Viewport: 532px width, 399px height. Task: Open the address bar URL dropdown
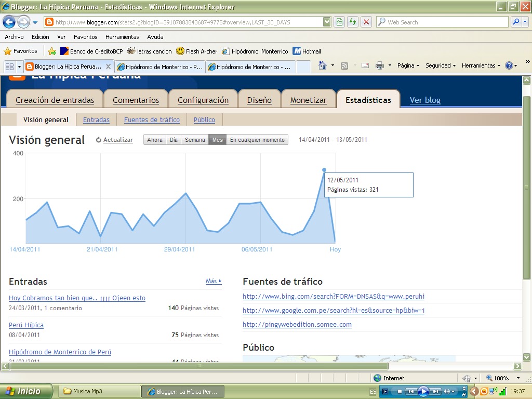point(327,22)
